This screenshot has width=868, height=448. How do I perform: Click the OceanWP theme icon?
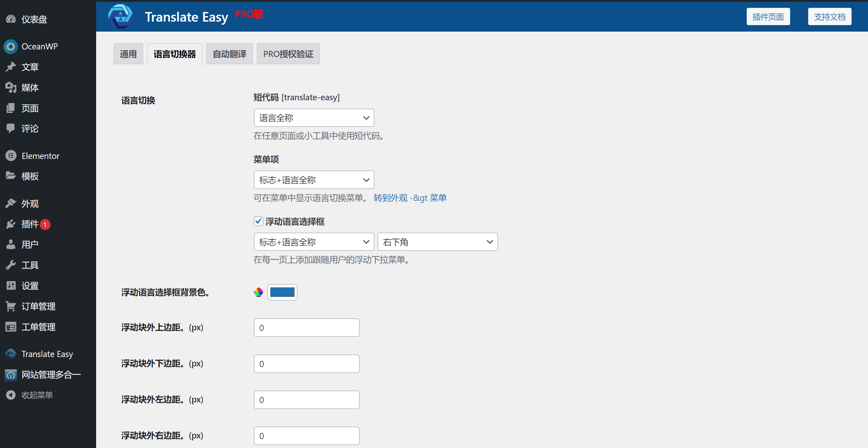point(11,46)
